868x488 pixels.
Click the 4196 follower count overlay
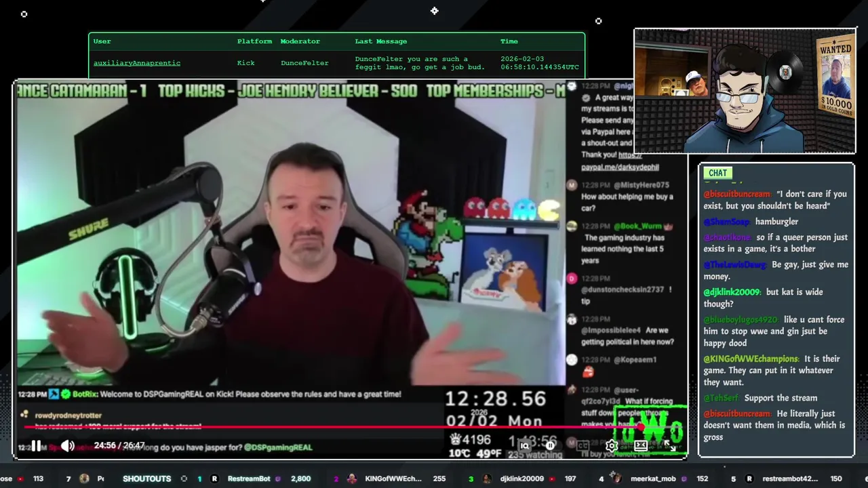[x=470, y=440]
